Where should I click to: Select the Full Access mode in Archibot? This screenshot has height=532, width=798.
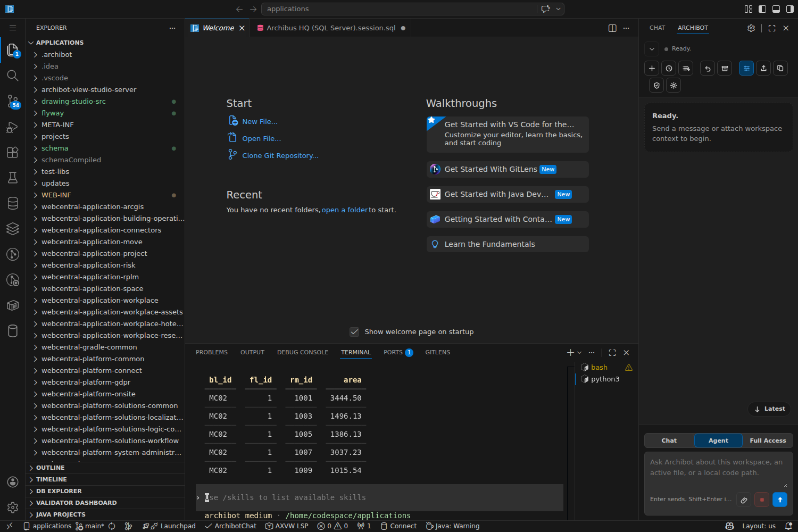click(768, 440)
